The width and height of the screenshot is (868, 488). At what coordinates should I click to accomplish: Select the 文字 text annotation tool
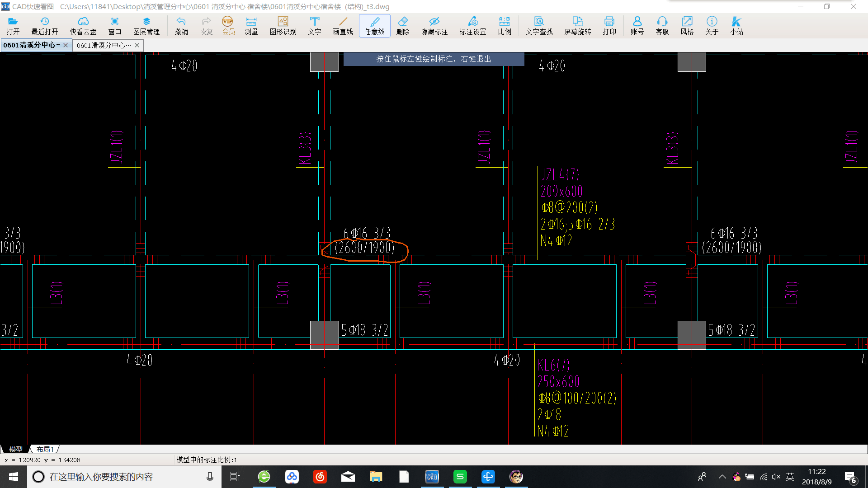coord(315,26)
